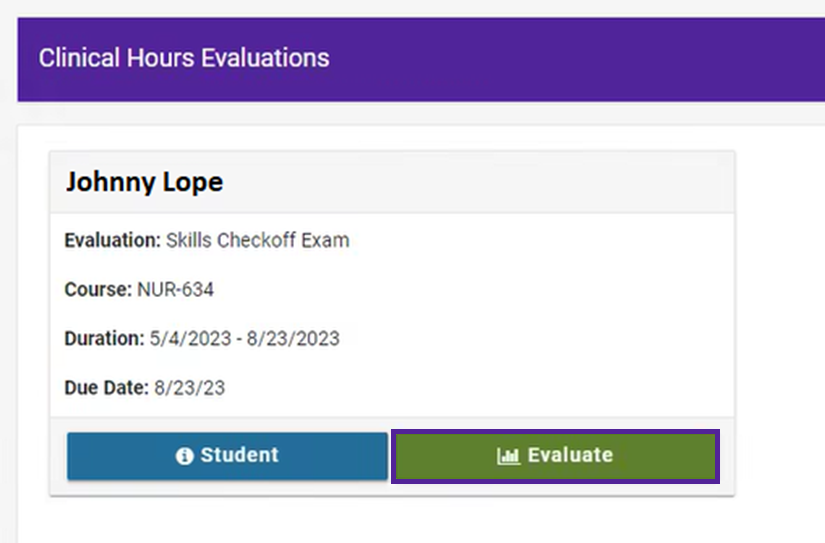Click the gray header strip beside Johnny Lope
The image size is (825, 543).
480,183
